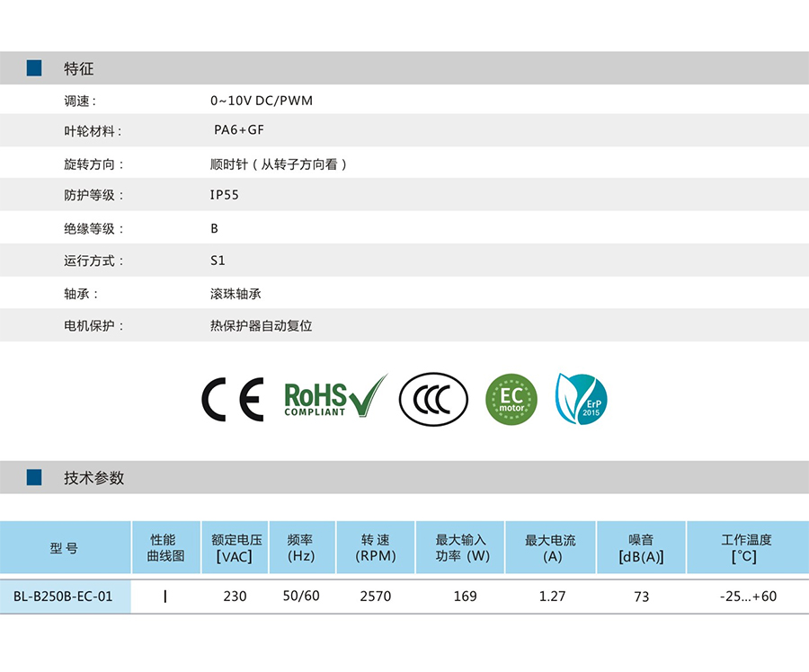Image resolution: width=809 pixels, height=672 pixels.
Task: Click the blue square beside 技术参数
Action: (34, 477)
